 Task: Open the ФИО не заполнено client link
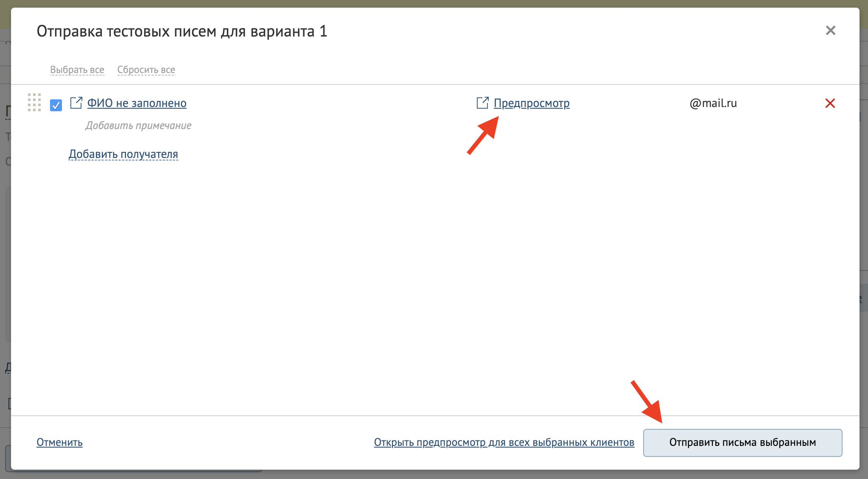click(137, 103)
